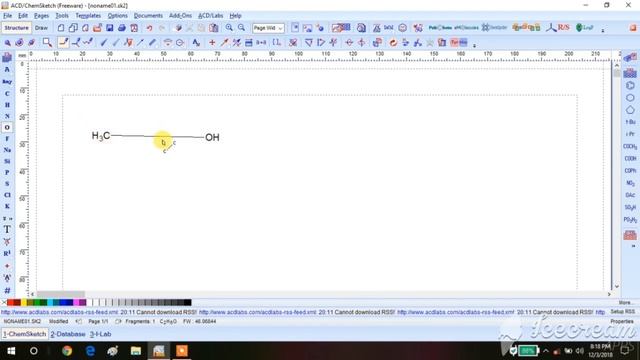Click the R/S stereo descriptors button
The width and height of the screenshot is (640, 360).
point(558,28)
